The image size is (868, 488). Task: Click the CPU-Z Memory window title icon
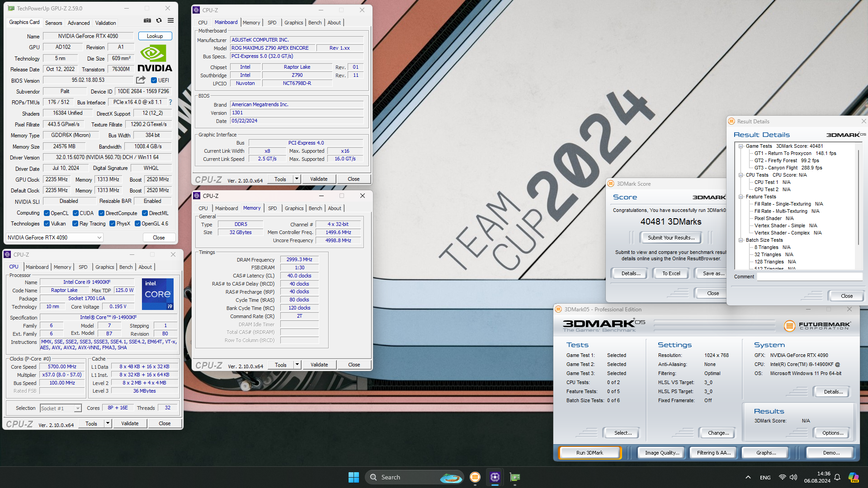coord(197,196)
